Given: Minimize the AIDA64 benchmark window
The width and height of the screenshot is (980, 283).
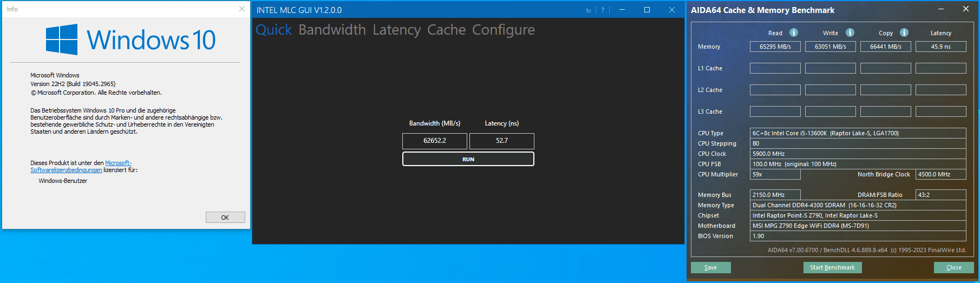Looking at the screenshot, I should (x=941, y=9).
